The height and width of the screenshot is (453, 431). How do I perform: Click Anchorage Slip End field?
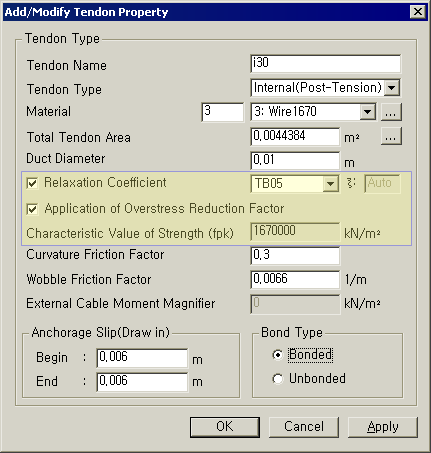coord(142,382)
